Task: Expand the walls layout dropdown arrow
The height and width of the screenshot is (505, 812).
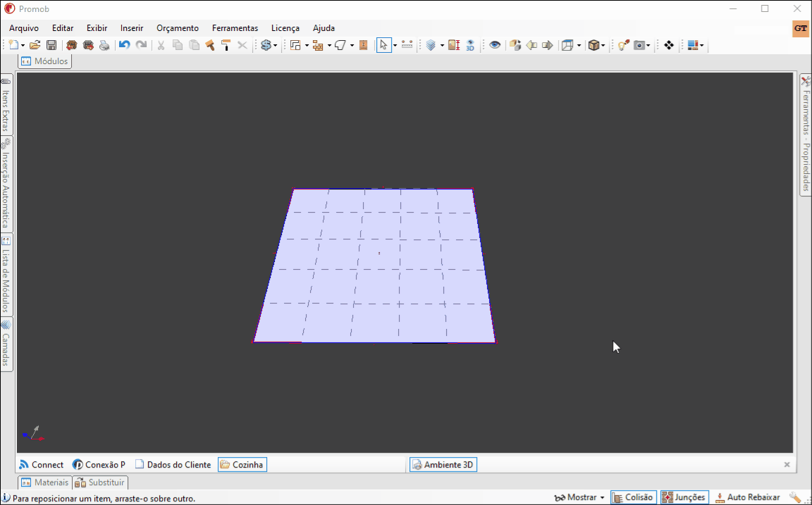Action: (x=307, y=46)
